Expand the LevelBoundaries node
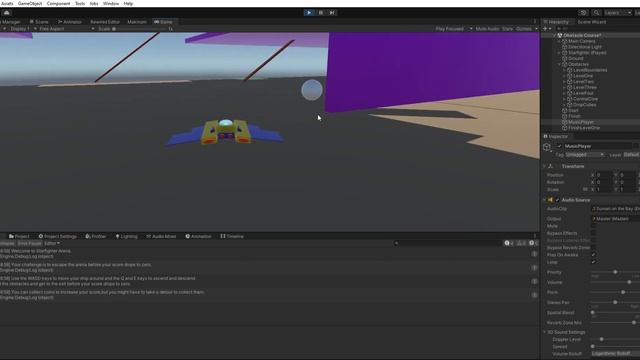Viewport: 640px width, 360px height. click(564, 70)
